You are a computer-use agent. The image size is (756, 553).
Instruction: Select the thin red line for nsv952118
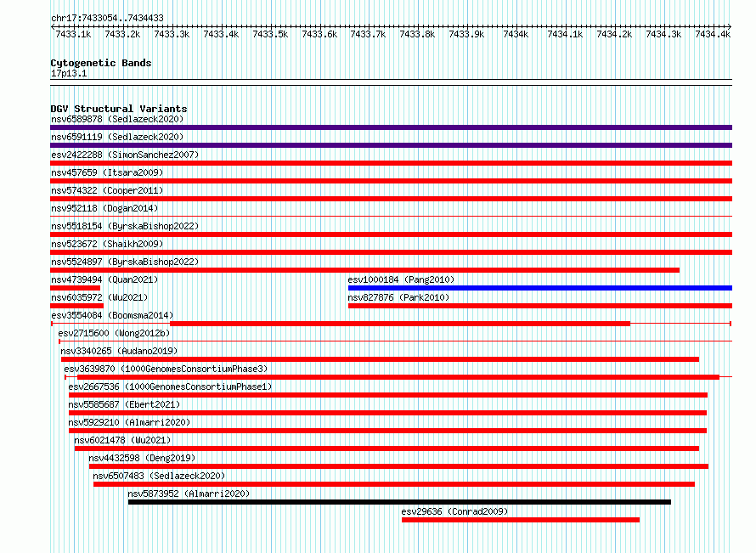391,216
